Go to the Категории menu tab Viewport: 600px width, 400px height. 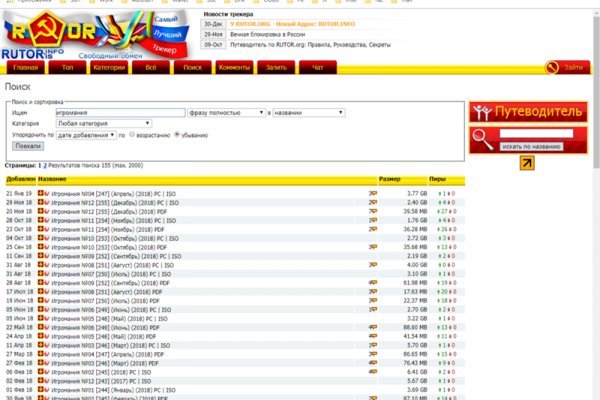(109, 67)
